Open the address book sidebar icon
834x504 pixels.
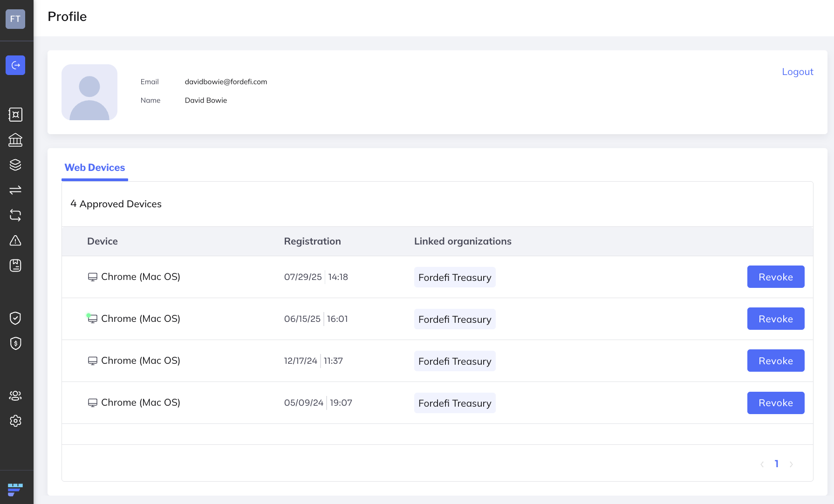(x=15, y=266)
